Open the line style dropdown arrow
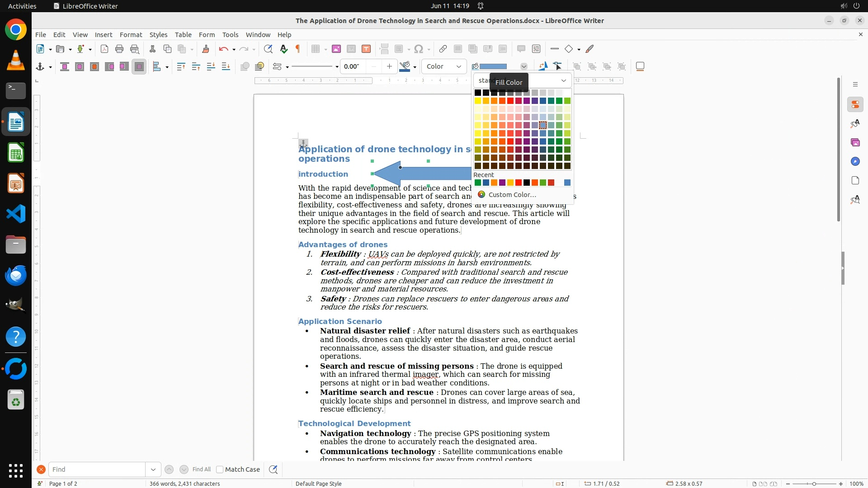868x488 pixels. coord(337,67)
